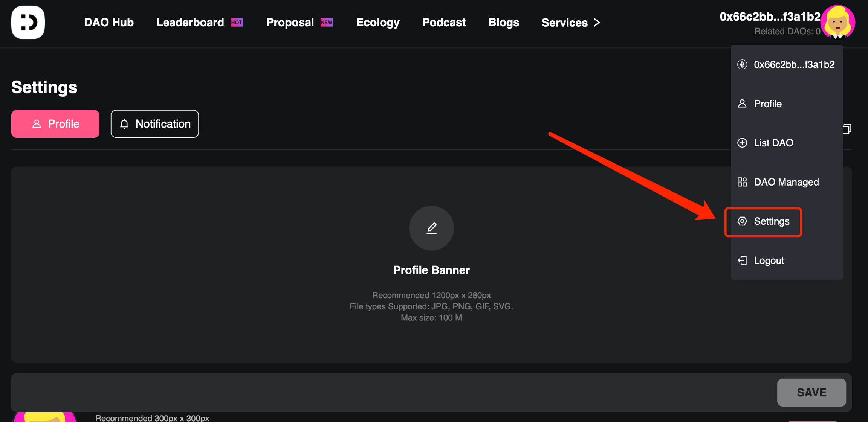This screenshot has width=868, height=422.
Task: Choose Settings from account menu
Action: tap(771, 221)
